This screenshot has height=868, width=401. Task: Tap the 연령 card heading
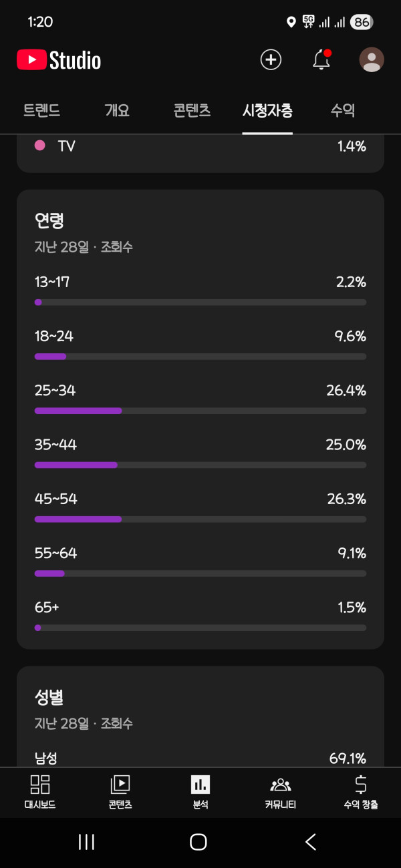point(49,220)
